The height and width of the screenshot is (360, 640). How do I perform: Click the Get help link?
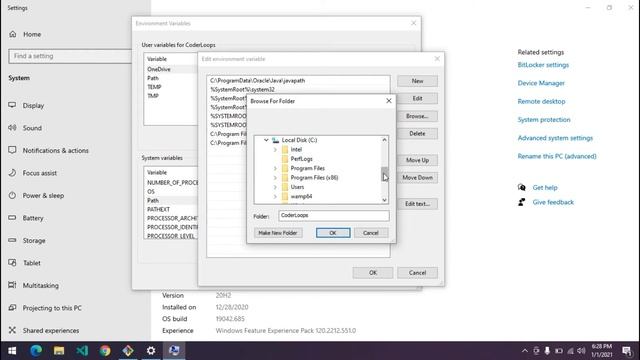[x=545, y=188]
